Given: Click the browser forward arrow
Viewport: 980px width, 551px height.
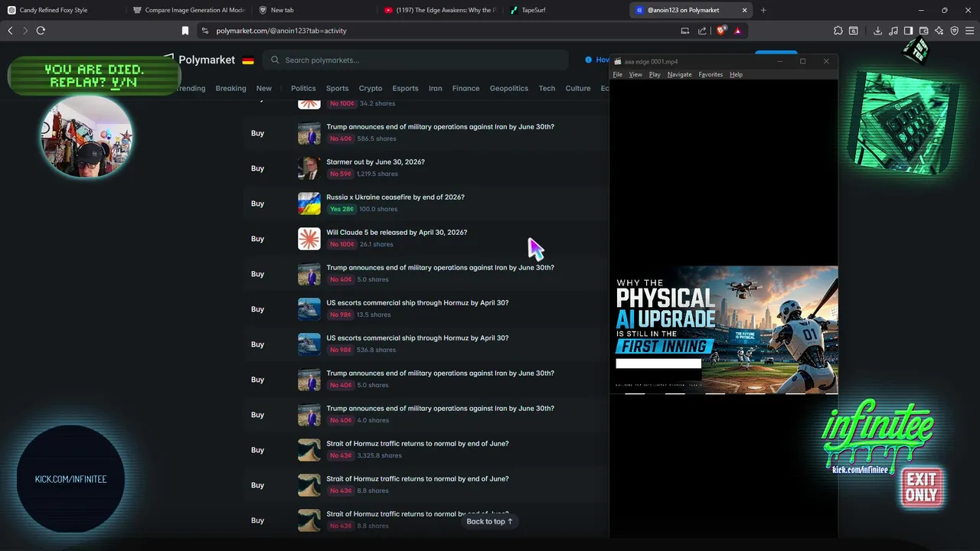Looking at the screenshot, I should tap(25, 31).
